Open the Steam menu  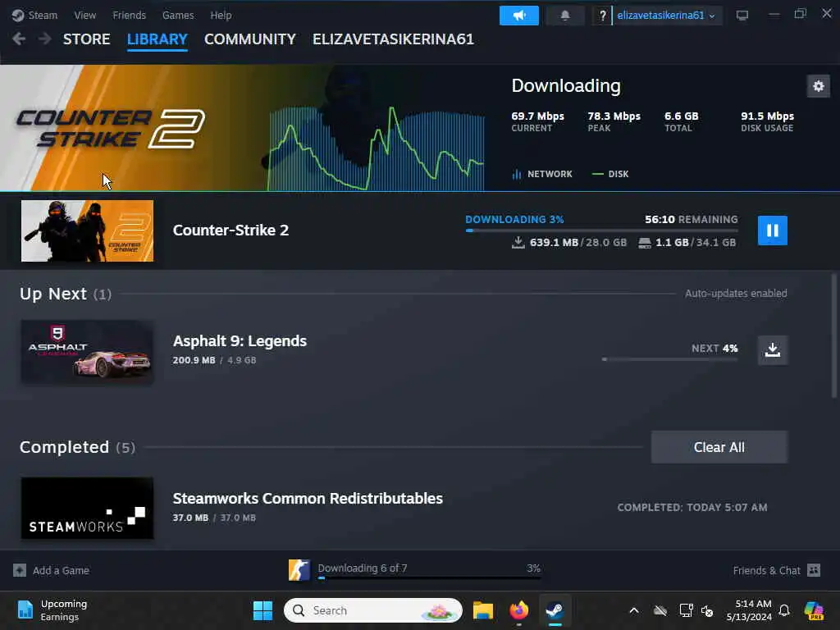(x=43, y=15)
